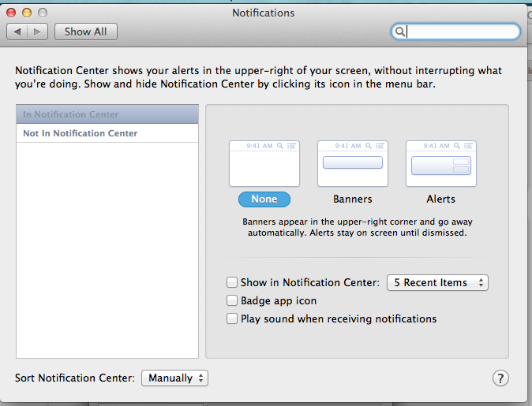Open the Sort Notification Center Manually dropdown
The width and height of the screenshot is (532, 406).
coord(174,378)
